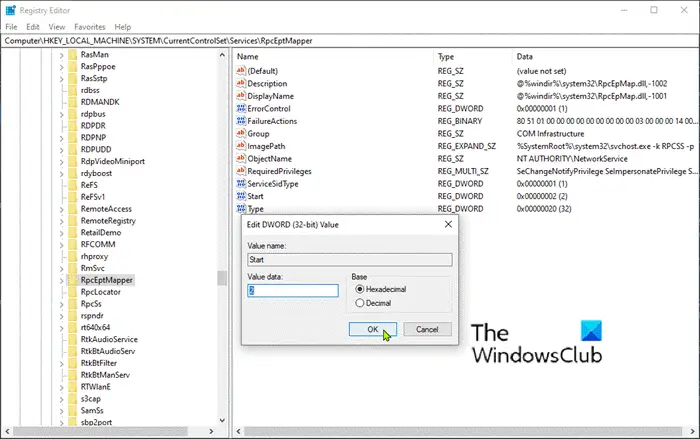Expand the RFCOMM key
This screenshot has width=700, height=439.
tap(62, 245)
